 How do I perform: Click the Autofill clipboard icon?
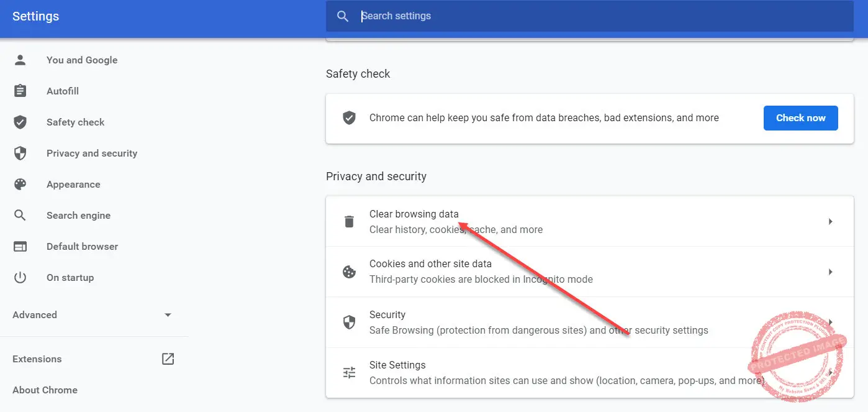point(20,91)
